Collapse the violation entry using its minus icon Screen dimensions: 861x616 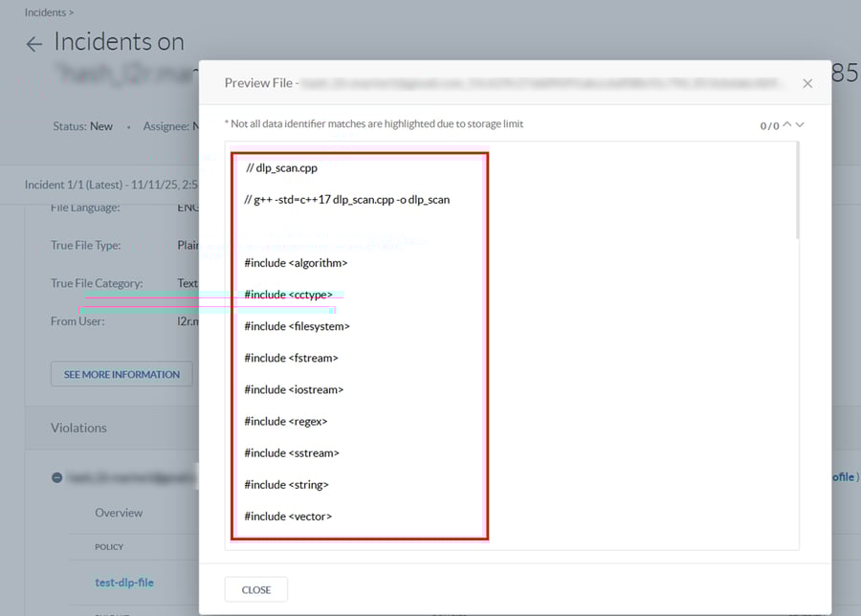click(56, 475)
